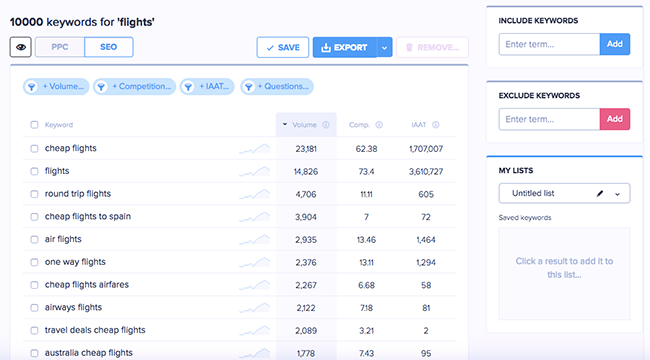Switch to the PPC tab
The height and width of the screenshot is (360, 650).
[60, 47]
